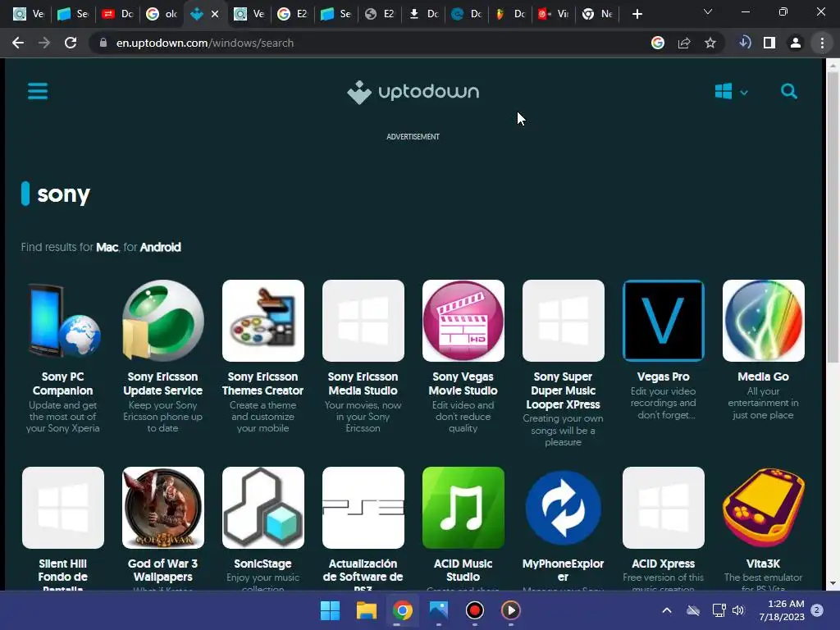Open the Windows Start menu

point(330,610)
